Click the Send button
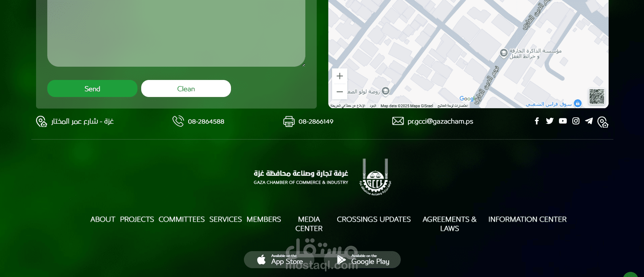The image size is (644, 277). 92,88
